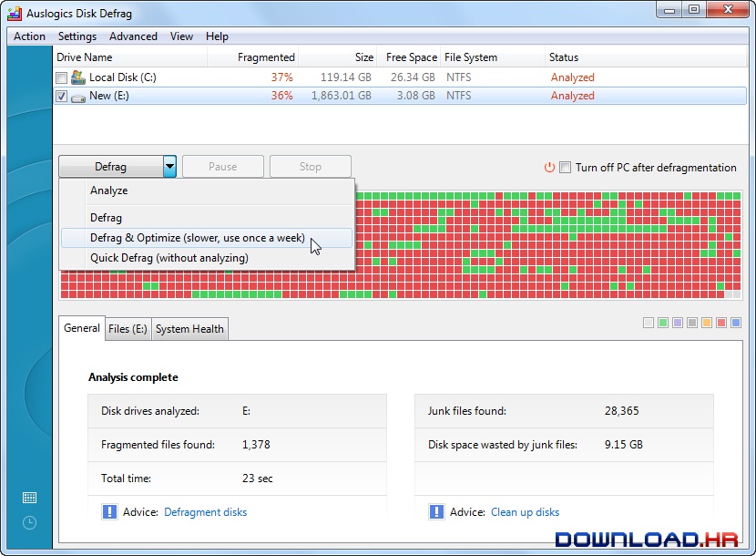Click the 23 sec total time value
This screenshot has height=556, width=756.
tap(258, 479)
